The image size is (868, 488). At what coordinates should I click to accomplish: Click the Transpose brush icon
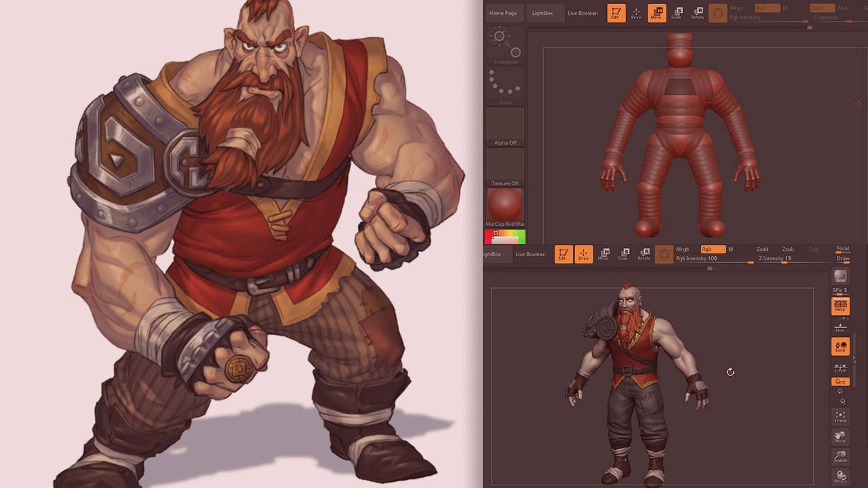pyautogui.click(x=505, y=45)
